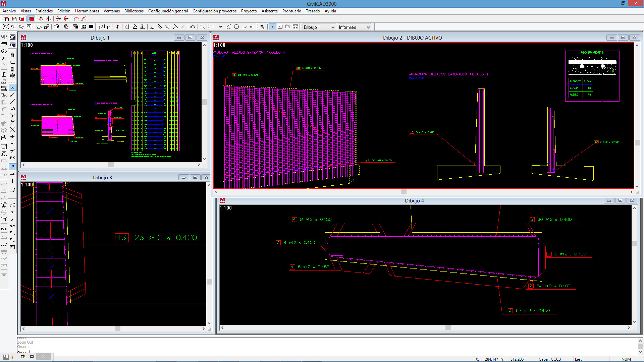Click the RECUBRIMIENTOS table title in Dibujo 2
This screenshot has width=644, height=362.
coord(592,53)
